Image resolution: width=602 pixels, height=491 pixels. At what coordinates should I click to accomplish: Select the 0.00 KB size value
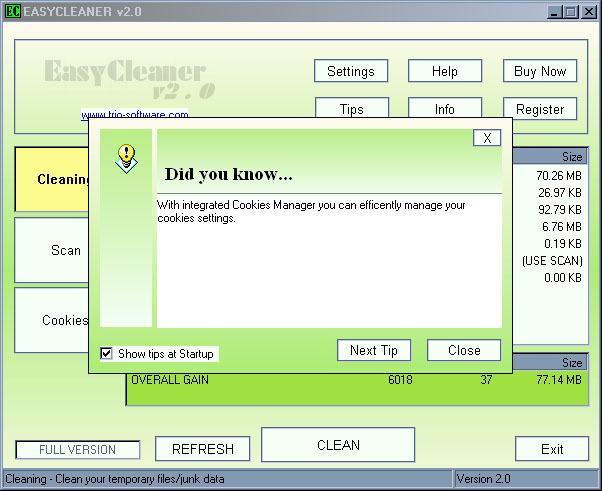[563, 278]
